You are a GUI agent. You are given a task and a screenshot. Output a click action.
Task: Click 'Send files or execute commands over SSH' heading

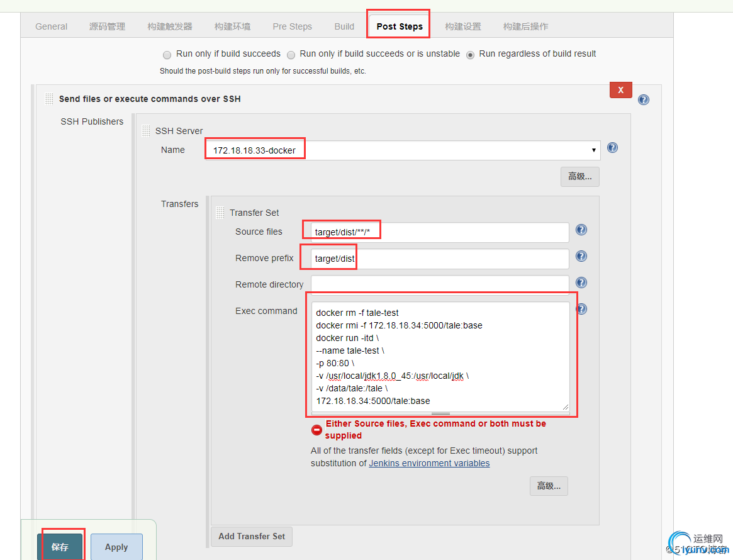[150, 99]
